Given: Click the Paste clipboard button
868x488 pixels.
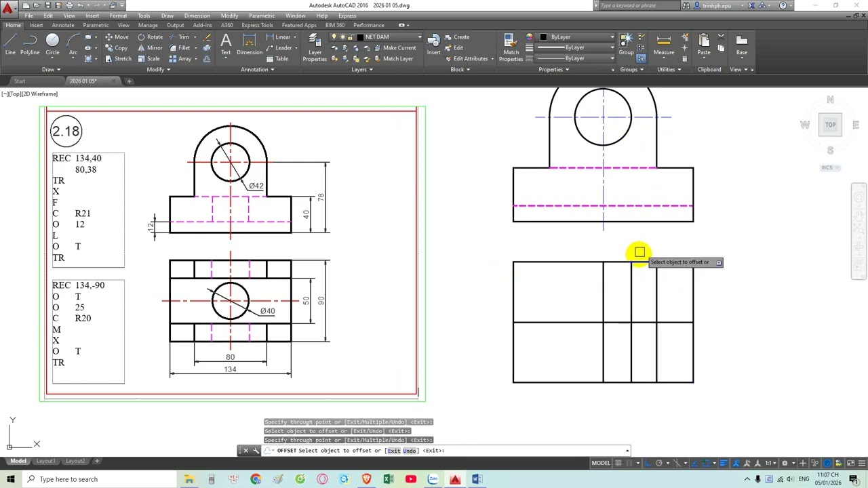Looking at the screenshot, I should [704, 45].
